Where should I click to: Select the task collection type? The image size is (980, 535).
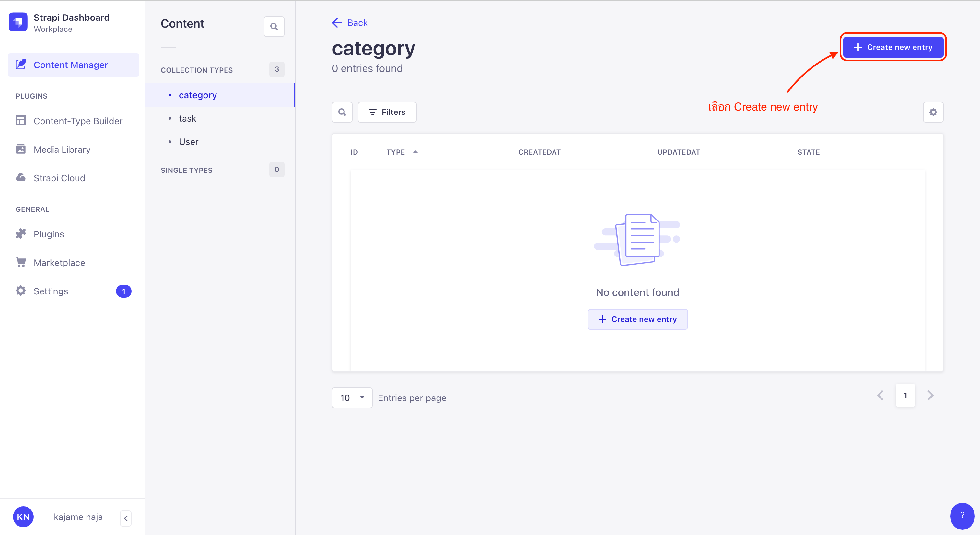(188, 118)
